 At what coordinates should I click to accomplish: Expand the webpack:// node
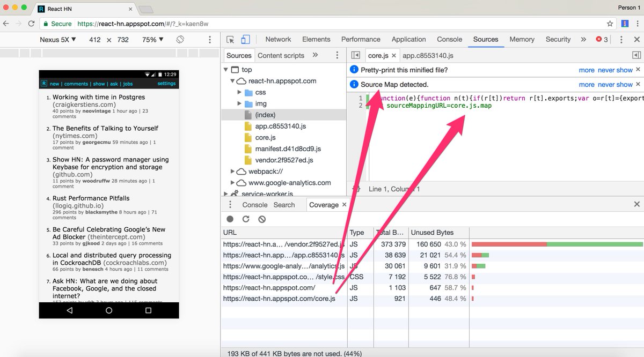[232, 172]
